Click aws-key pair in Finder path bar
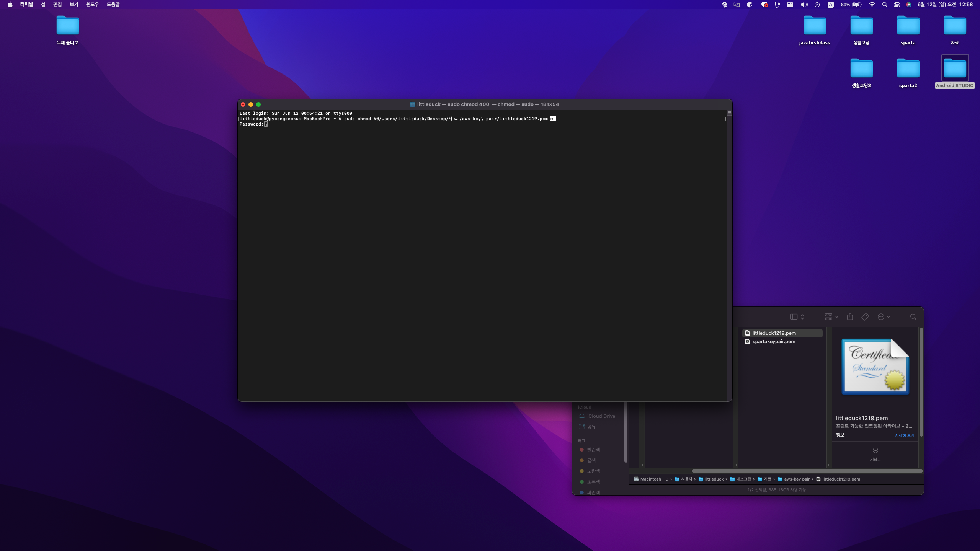The width and height of the screenshot is (980, 551). [x=794, y=479]
